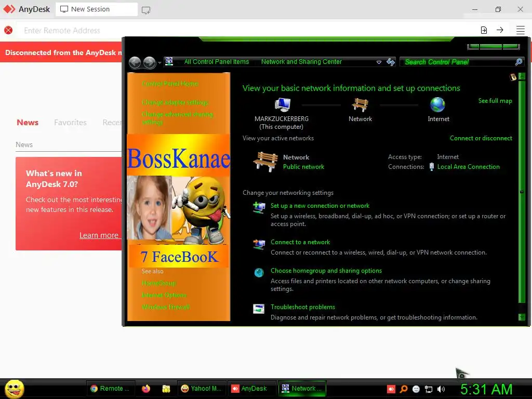Switch to the AnyDesk Favorites tab
The height and width of the screenshot is (399, 532).
pos(70,123)
